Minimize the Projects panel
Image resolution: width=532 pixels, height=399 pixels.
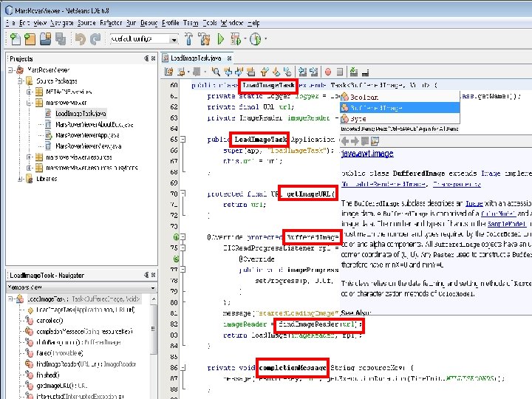pos(146,58)
